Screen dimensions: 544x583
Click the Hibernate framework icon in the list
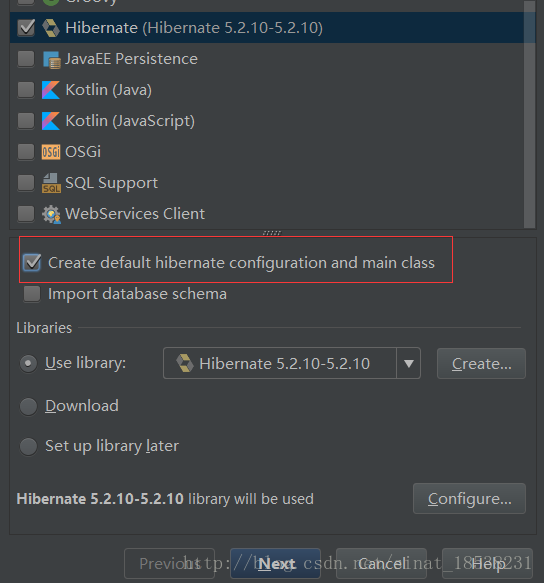51,28
